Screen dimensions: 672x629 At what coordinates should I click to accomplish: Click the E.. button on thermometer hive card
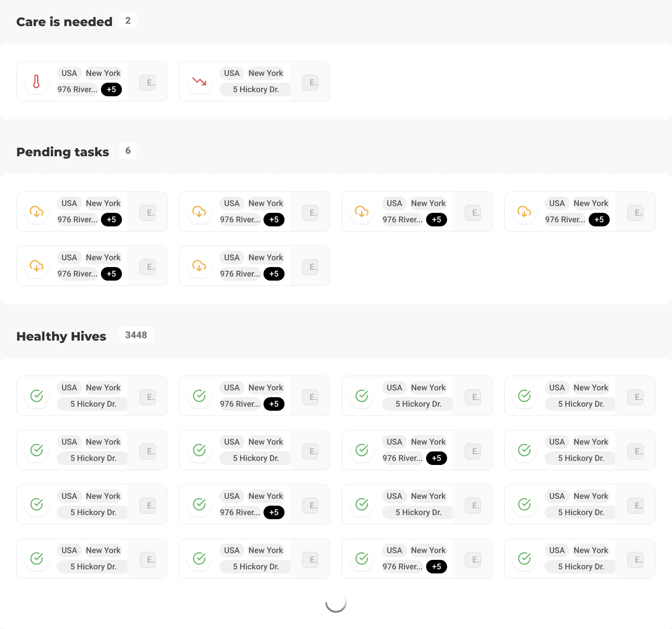click(148, 82)
